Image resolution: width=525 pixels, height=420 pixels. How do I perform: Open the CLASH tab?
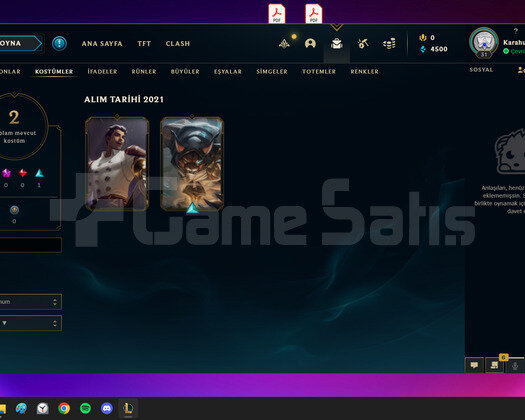[178, 44]
